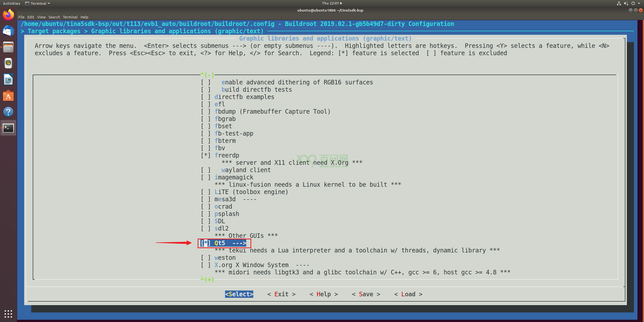Open Ubuntu Software center icon
Viewport: 644px width, 322px height.
point(8,96)
